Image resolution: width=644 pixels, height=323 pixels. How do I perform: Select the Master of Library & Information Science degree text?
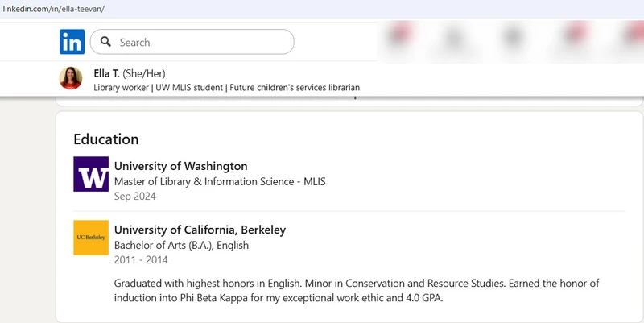[x=220, y=181]
